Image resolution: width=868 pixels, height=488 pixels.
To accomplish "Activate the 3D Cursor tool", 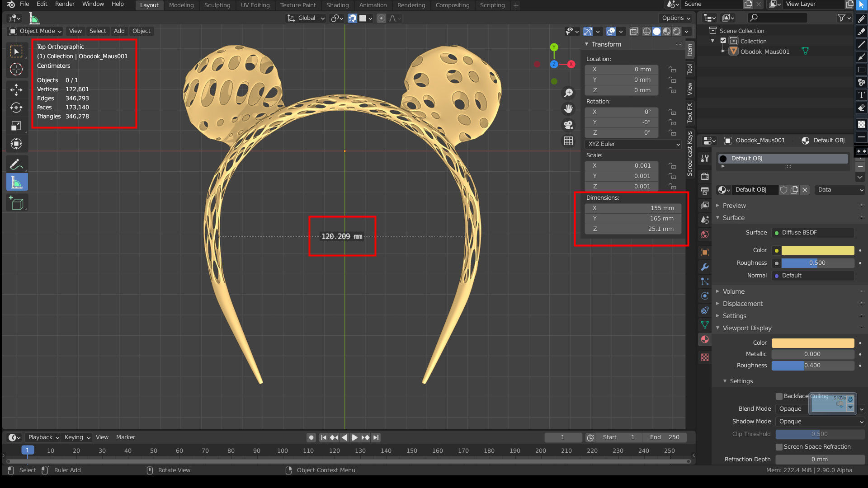I will pos(17,69).
